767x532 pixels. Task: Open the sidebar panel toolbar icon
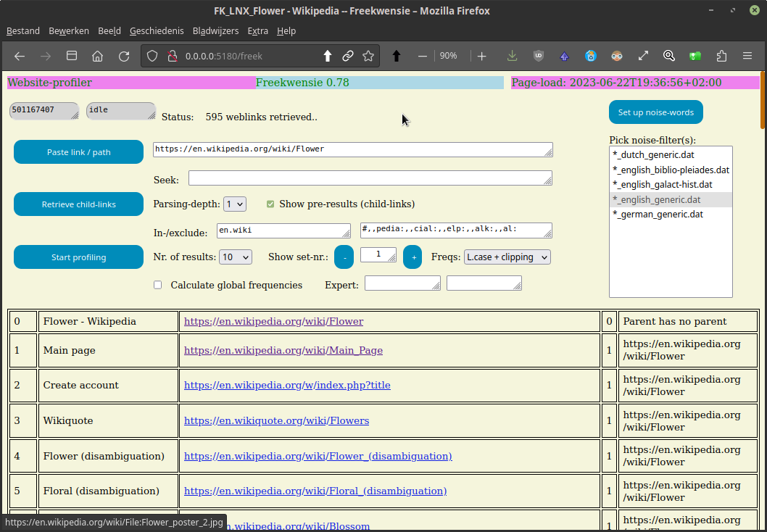point(72,56)
